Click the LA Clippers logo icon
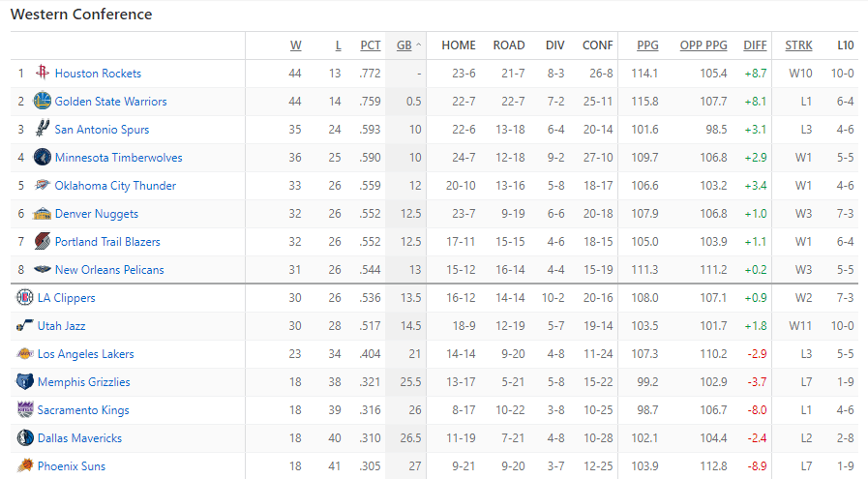This screenshot has width=868, height=479. click(24, 297)
